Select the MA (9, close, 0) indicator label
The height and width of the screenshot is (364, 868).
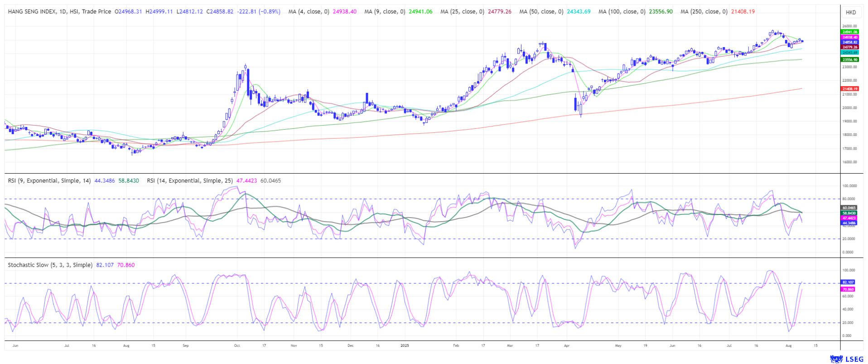tap(385, 12)
